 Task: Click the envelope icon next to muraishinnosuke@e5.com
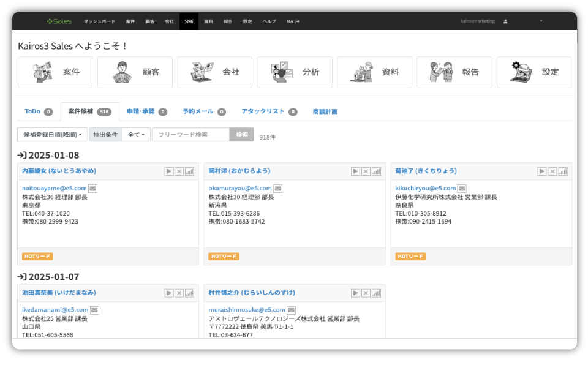[292, 310]
